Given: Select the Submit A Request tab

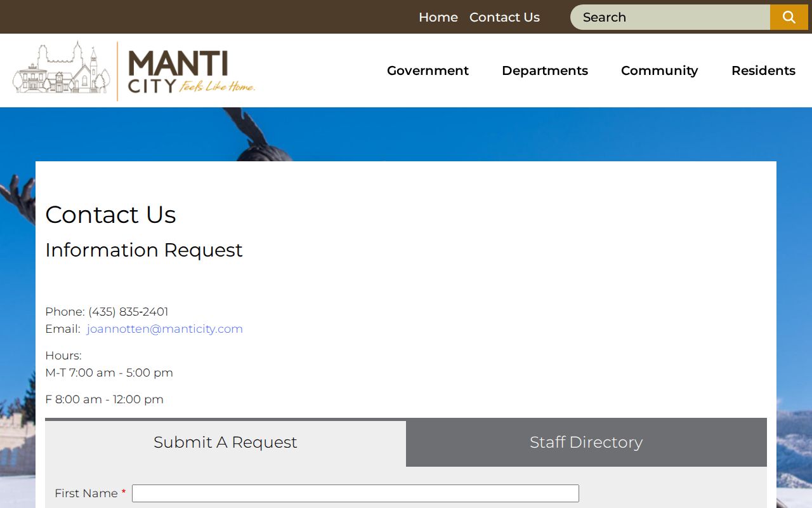Looking at the screenshot, I should [x=225, y=443].
